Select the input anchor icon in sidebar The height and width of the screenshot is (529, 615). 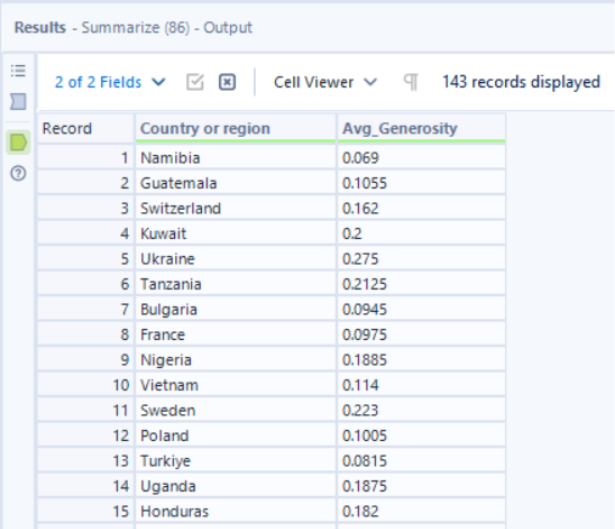[18, 102]
